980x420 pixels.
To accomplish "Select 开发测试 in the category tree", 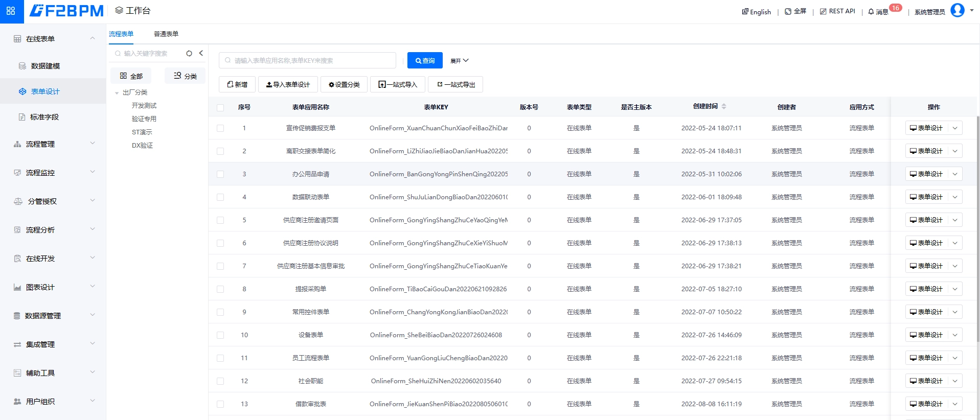I will [144, 106].
